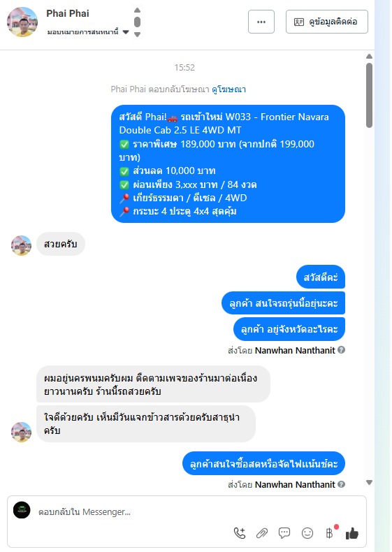
Task: Click the ดูข้อมูลติดต่อ button
Action: pos(327,22)
